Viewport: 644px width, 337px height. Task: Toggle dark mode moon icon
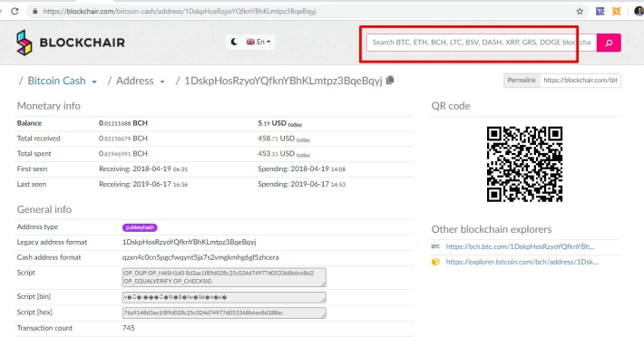tap(234, 42)
